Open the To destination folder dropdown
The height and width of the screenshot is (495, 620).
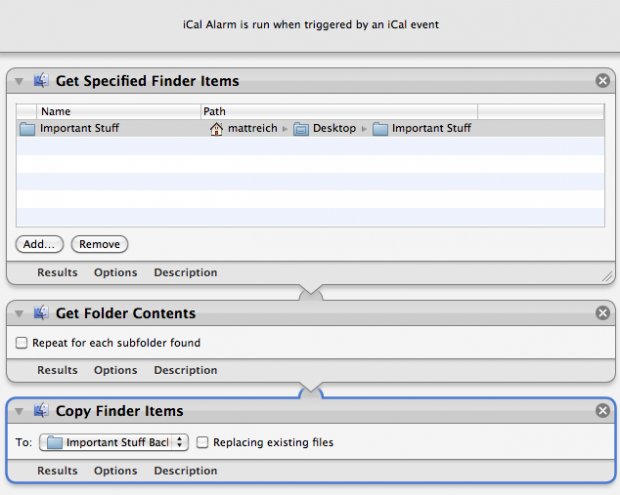tap(114, 442)
